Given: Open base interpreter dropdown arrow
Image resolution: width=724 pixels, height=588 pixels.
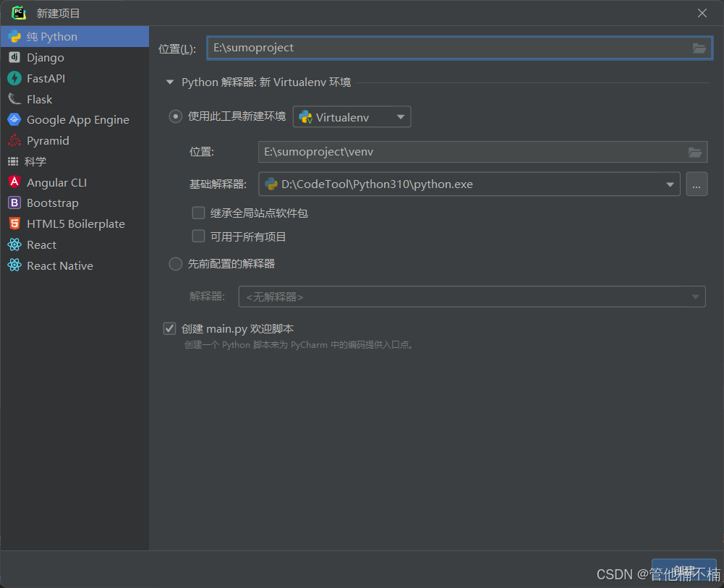Looking at the screenshot, I should coord(670,184).
